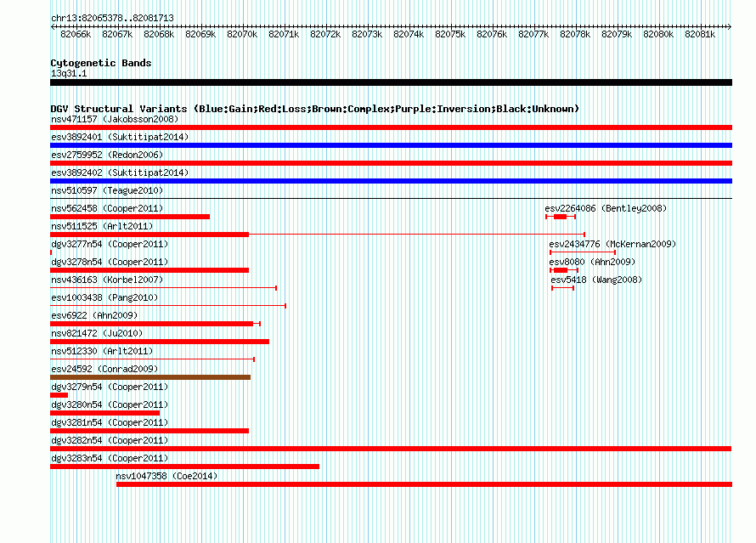Click the 82081k ruler position
The image size is (756, 543).
click(x=700, y=34)
